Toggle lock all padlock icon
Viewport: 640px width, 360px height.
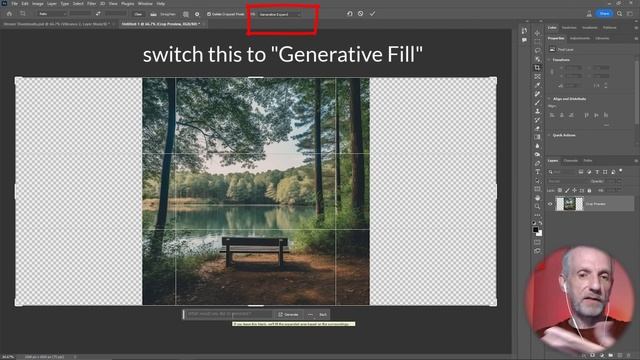click(x=589, y=190)
